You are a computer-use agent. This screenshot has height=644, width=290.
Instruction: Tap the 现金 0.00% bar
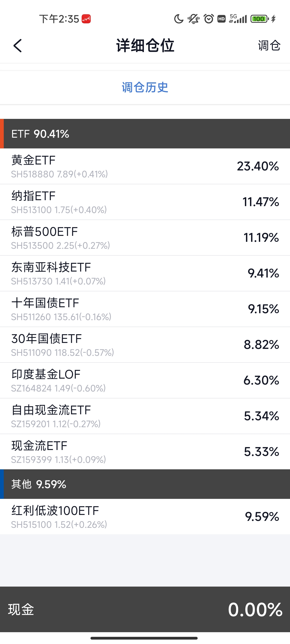145,609
